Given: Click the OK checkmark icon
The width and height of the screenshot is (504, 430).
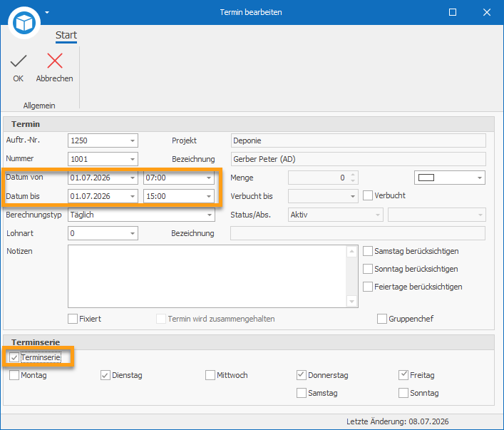Looking at the screenshot, I should tap(19, 61).
